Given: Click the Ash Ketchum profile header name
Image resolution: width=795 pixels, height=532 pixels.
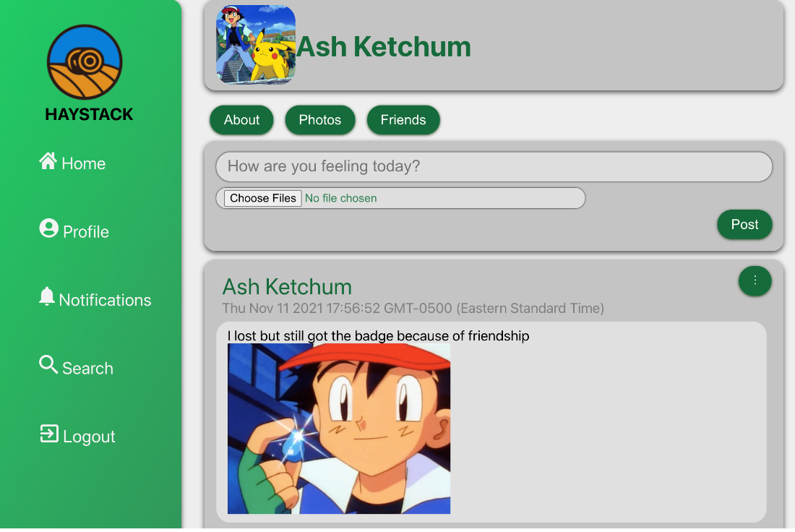Looking at the screenshot, I should [384, 46].
